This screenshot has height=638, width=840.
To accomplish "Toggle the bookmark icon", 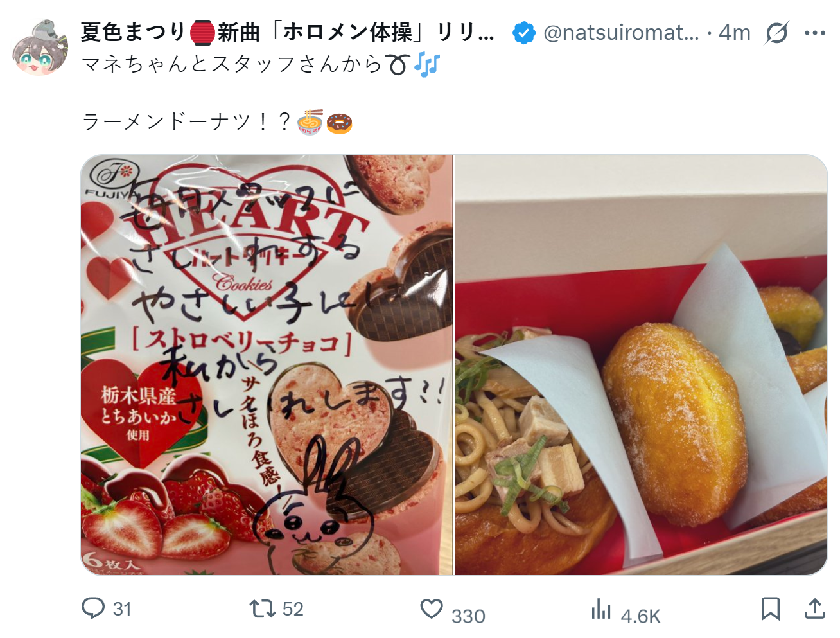I will (771, 608).
